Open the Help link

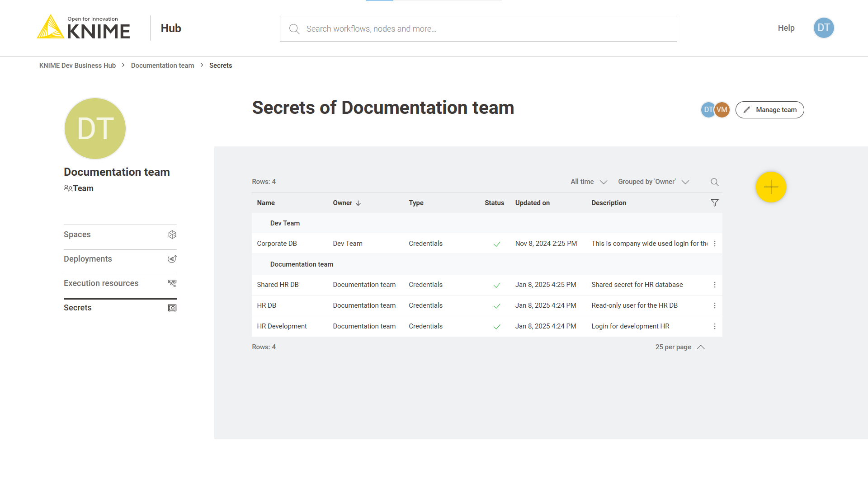point(786,28)
